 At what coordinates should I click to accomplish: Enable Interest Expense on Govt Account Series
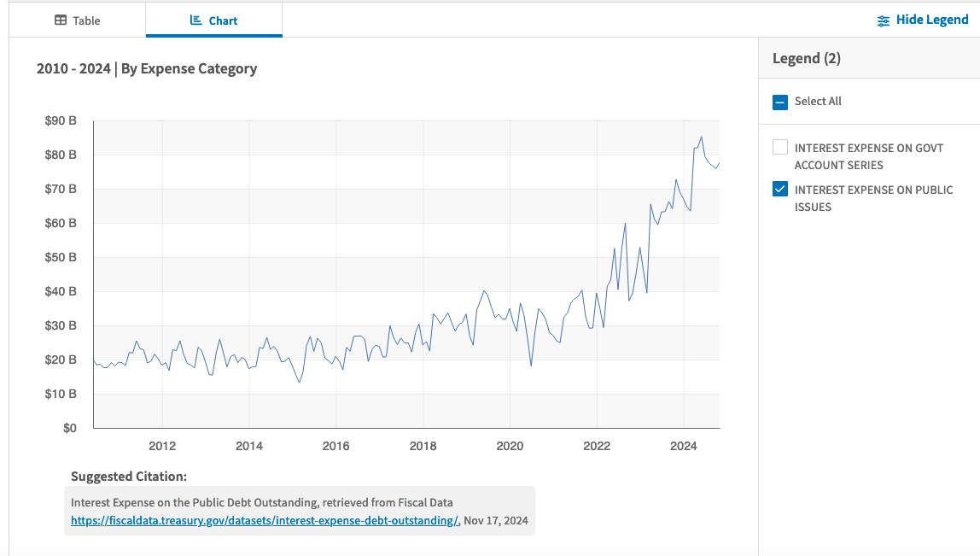pos(780,147)
